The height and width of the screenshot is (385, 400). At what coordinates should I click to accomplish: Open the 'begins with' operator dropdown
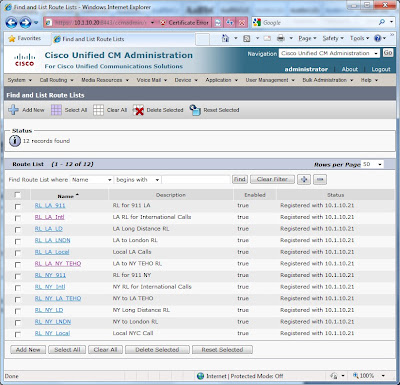137,180
